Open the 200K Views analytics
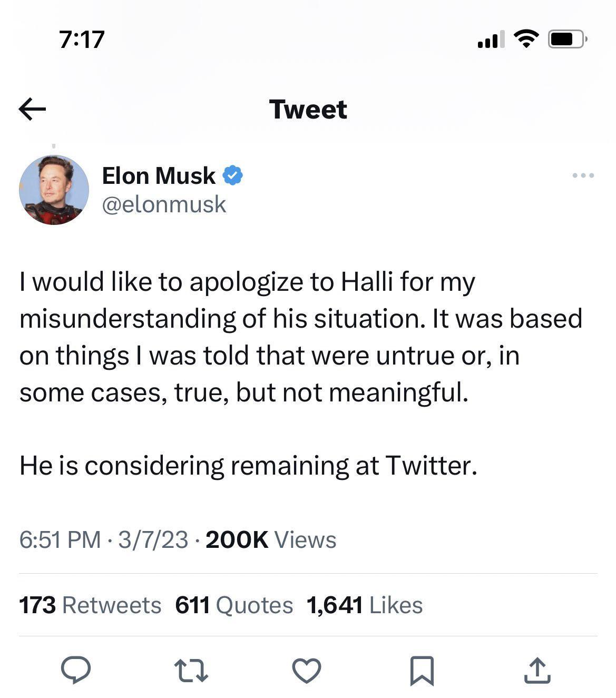616x698 pixels. tap(271, 539)
